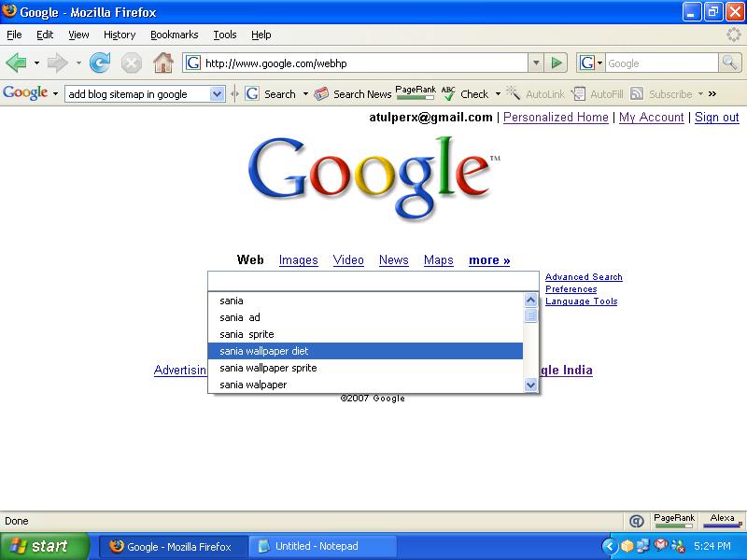Click the Firefox Google search input field
747x560 pixels.
point(662,63)
